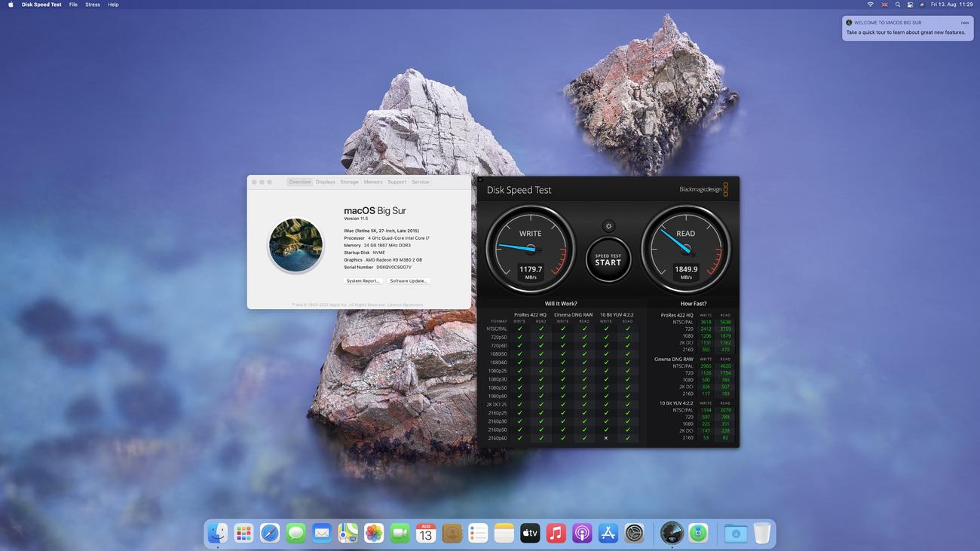The image size is (980, 551).
Task: Click the serial number in About This Mac
Action: coord(394,267)
